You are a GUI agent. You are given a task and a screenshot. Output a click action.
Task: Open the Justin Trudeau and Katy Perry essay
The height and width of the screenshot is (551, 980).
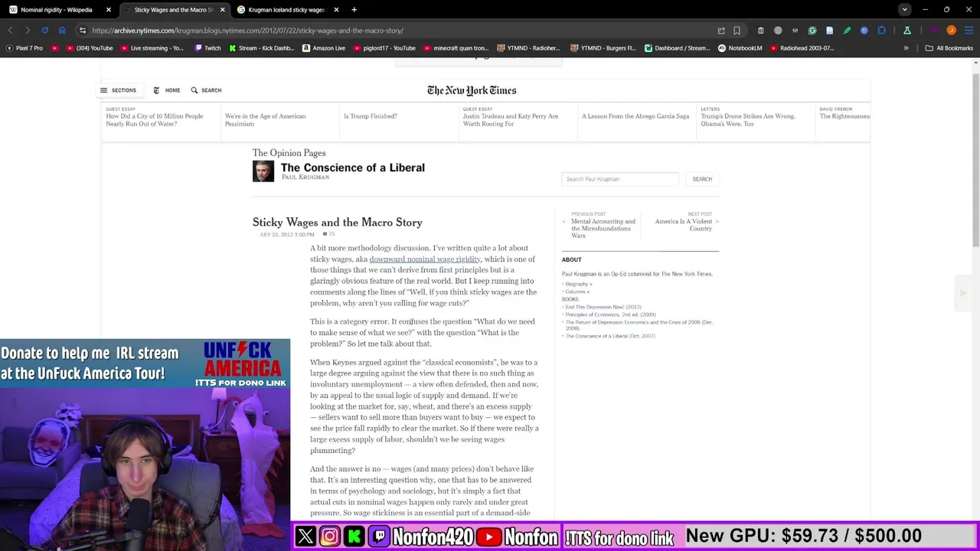[x=511, y=120]
